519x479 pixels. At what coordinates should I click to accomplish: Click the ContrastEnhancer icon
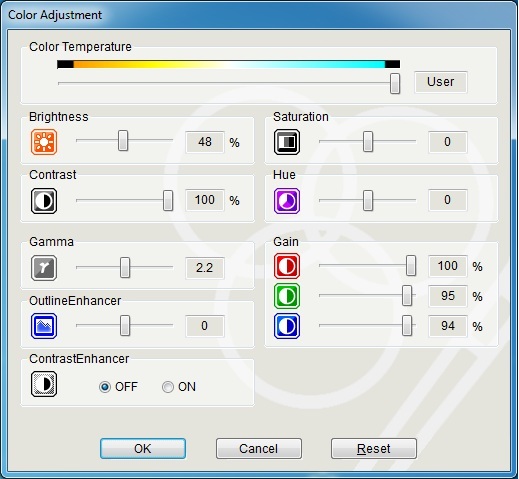pos(44,384)
